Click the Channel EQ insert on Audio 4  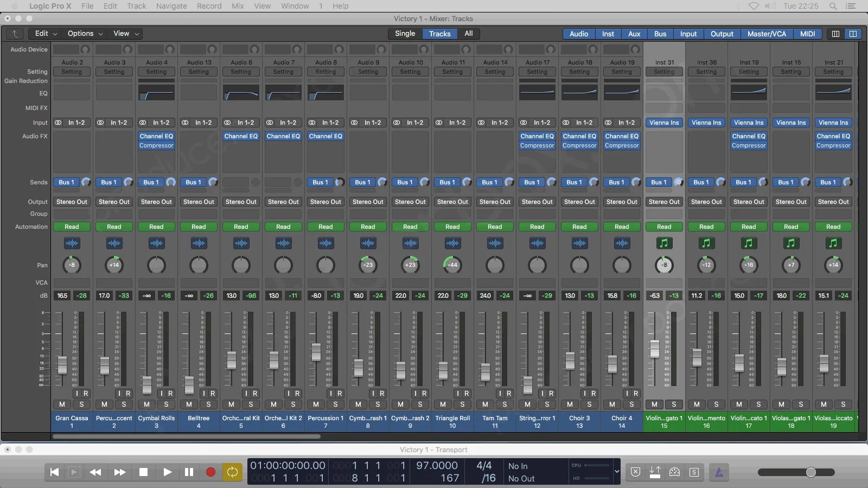pyautogui.click(x=156, y=136)
